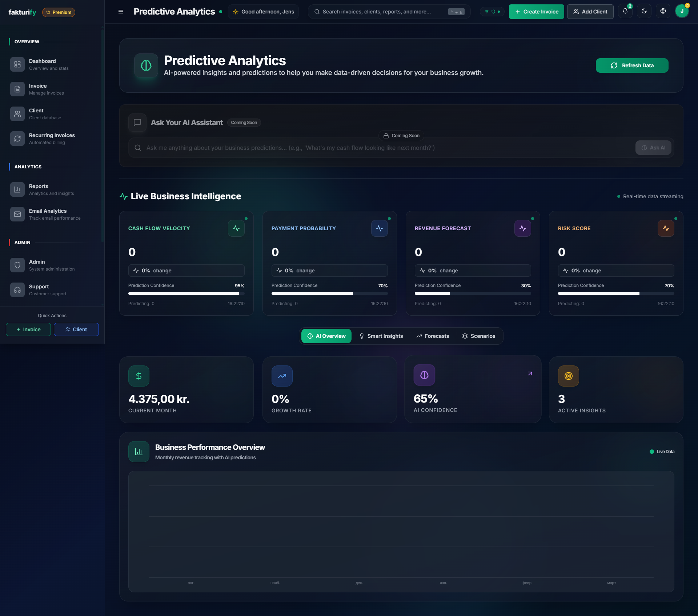Viewport: 698px width, 616px height.
Task: Open Dashboard from sidebar icon
Action: tap(17, 64)
